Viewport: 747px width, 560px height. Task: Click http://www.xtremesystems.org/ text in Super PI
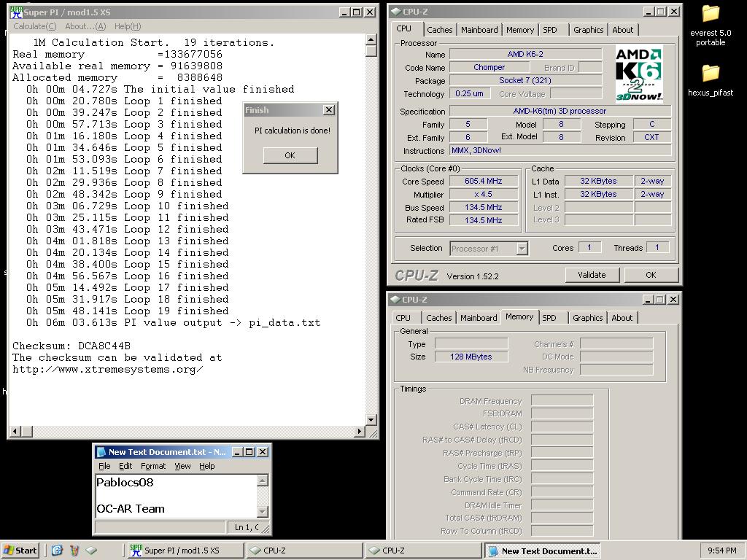click(x=108, y=370)
